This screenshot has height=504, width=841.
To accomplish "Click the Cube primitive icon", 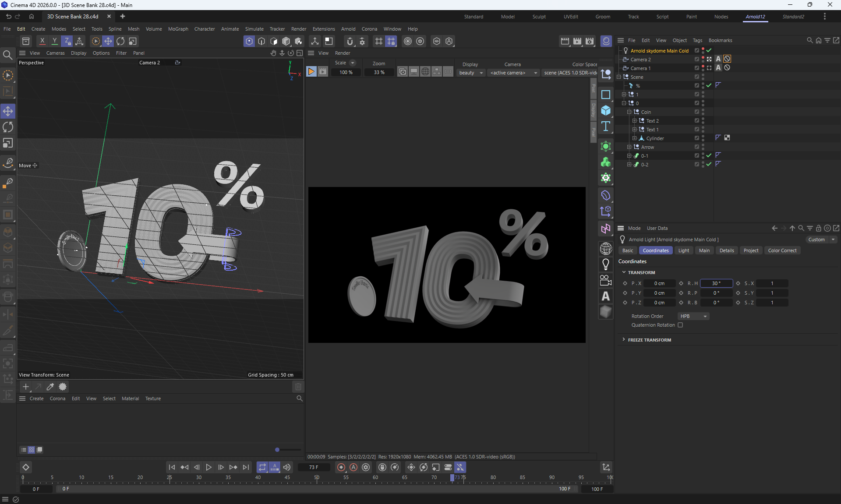I will [606, 110].
